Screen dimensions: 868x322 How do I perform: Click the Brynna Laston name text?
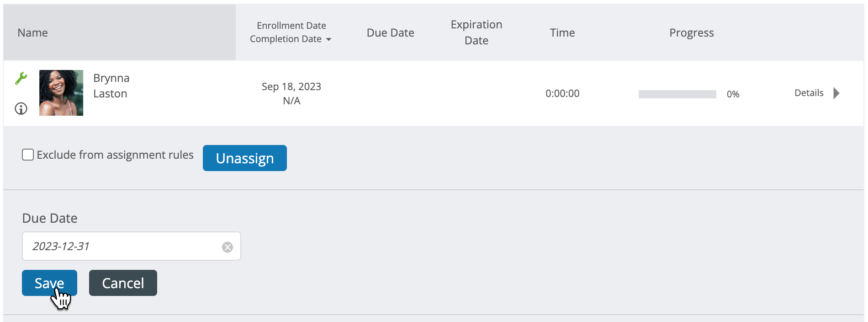(111, 86)
